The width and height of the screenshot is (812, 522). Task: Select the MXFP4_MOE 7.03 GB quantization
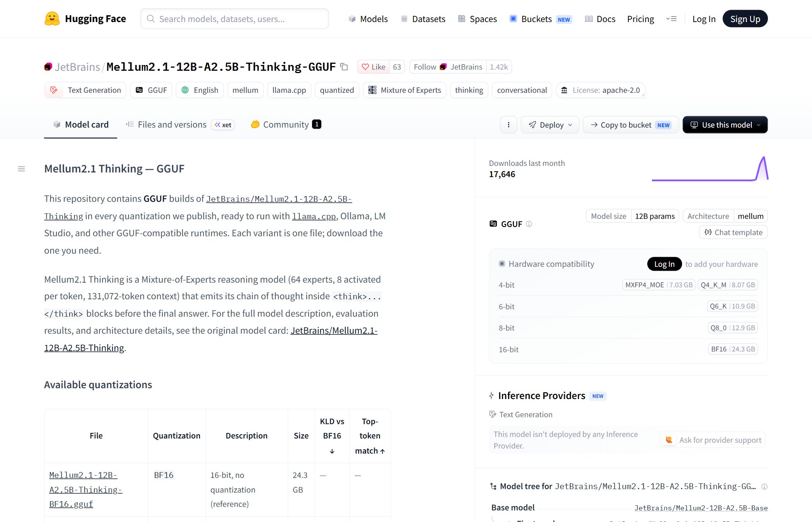[x=659, y=285]
